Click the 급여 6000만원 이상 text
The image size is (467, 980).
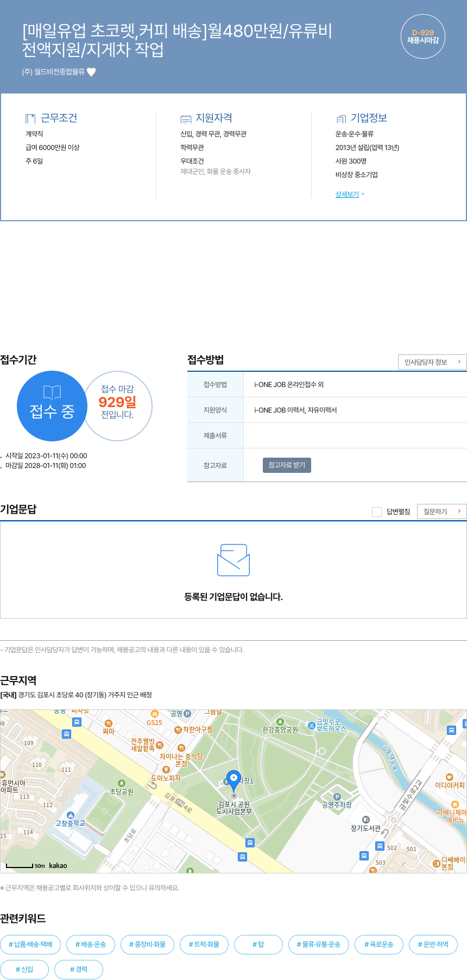point(53,147)
